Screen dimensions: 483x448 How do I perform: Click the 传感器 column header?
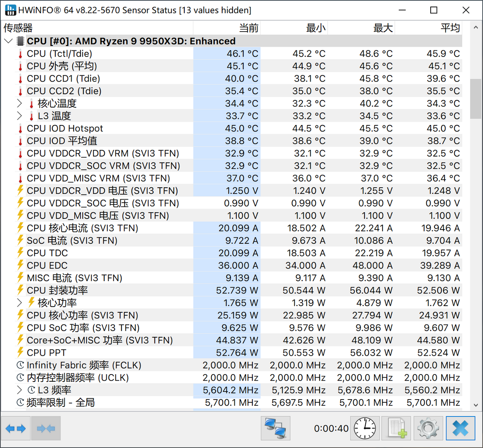pos(18,28)
